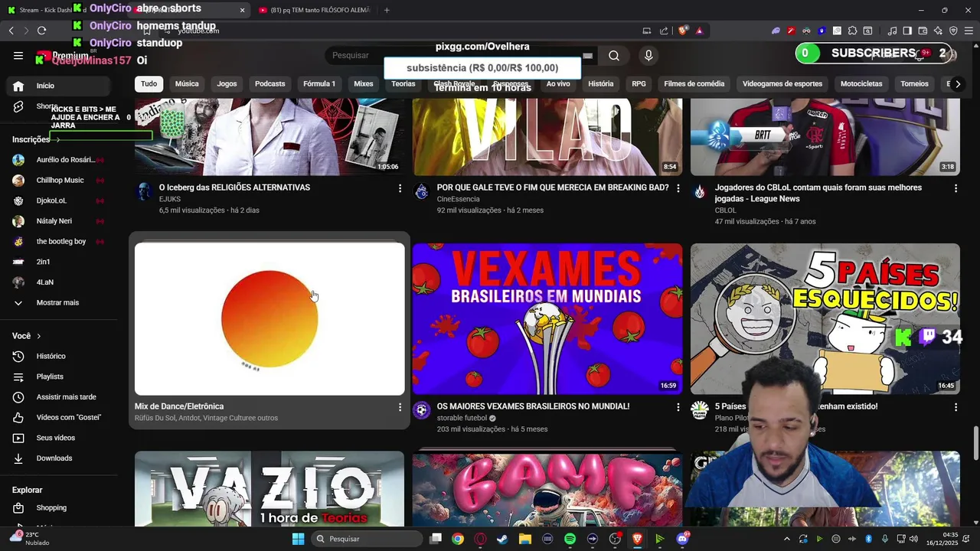The image size is (980, 551).
Task: Select the Filmes de comédia chip
Action: coord(694,83)
